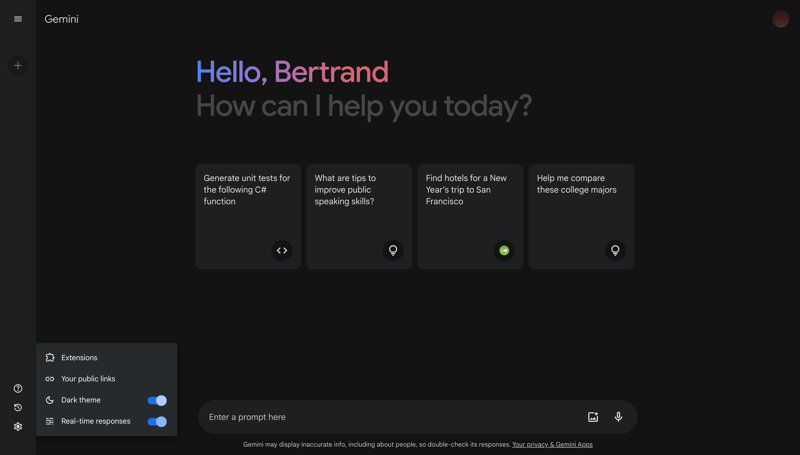Click code icon on C# unit tests card
Screen dimensions: 800x455
pyautogui.click(x=282, y=250)
